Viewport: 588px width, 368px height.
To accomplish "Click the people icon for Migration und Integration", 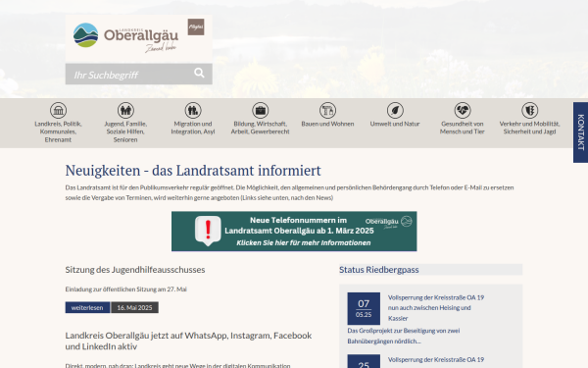I will click(x=193, y=110).
